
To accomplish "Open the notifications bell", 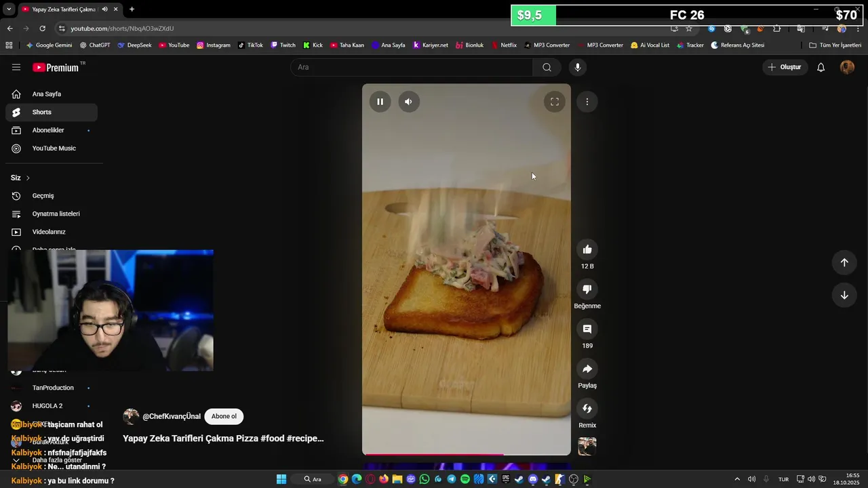I will [x=821, y=67].
